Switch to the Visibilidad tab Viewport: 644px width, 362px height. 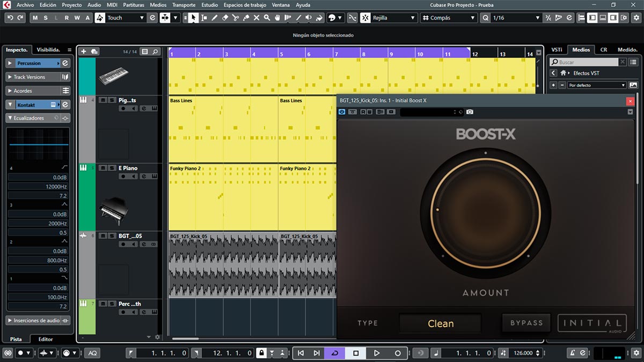pos(48,50)
